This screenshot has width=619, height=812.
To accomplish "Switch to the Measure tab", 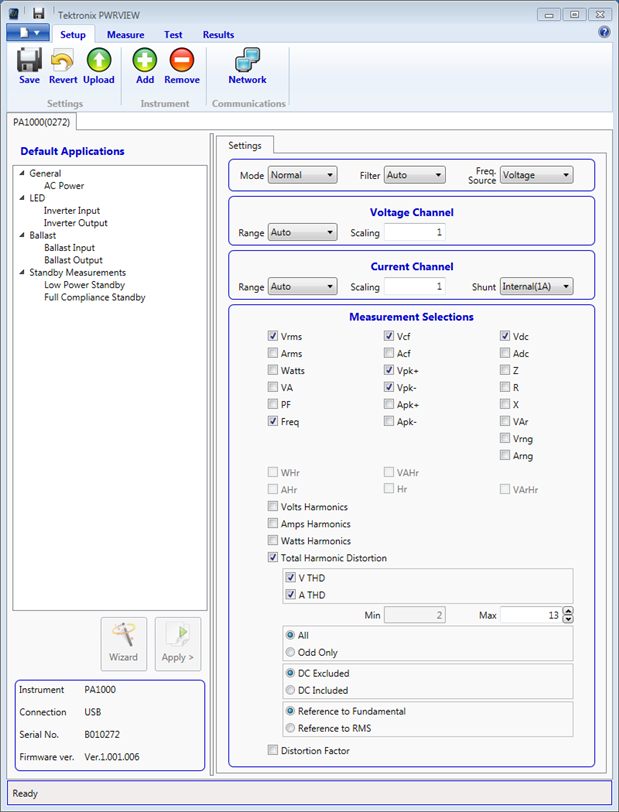I will pos(125,35).
